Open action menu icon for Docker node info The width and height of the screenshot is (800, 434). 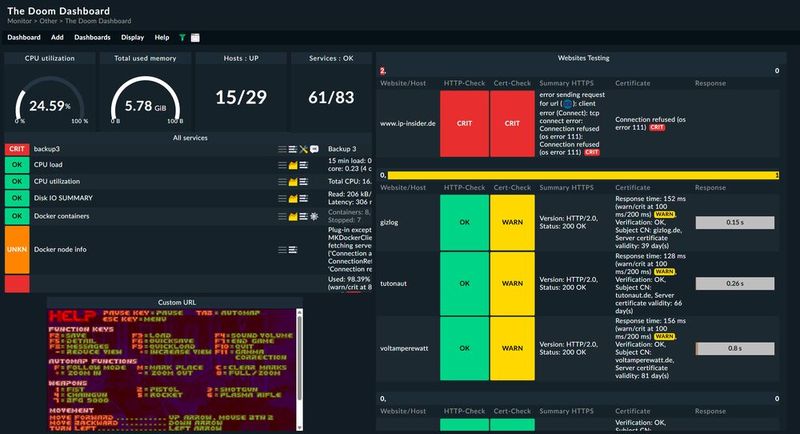point(282,249)
